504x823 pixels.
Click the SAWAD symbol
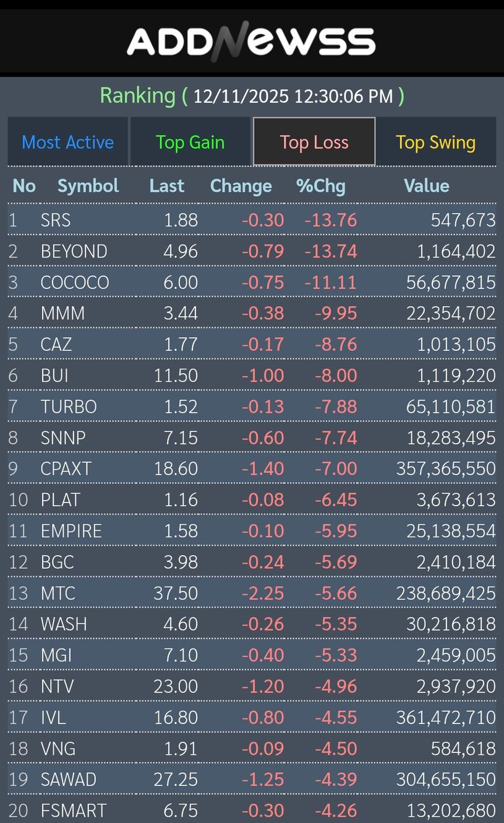click(x=68, y=779)
